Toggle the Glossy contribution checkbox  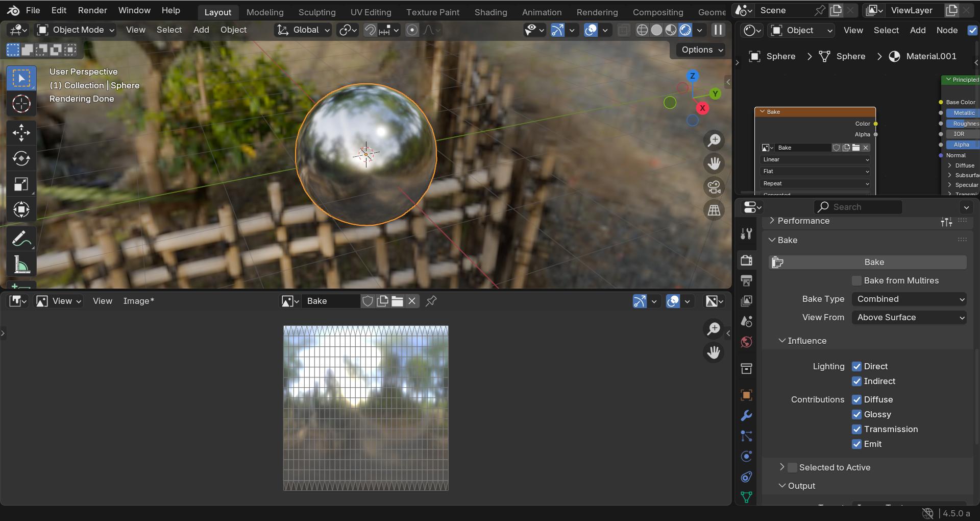856,414
